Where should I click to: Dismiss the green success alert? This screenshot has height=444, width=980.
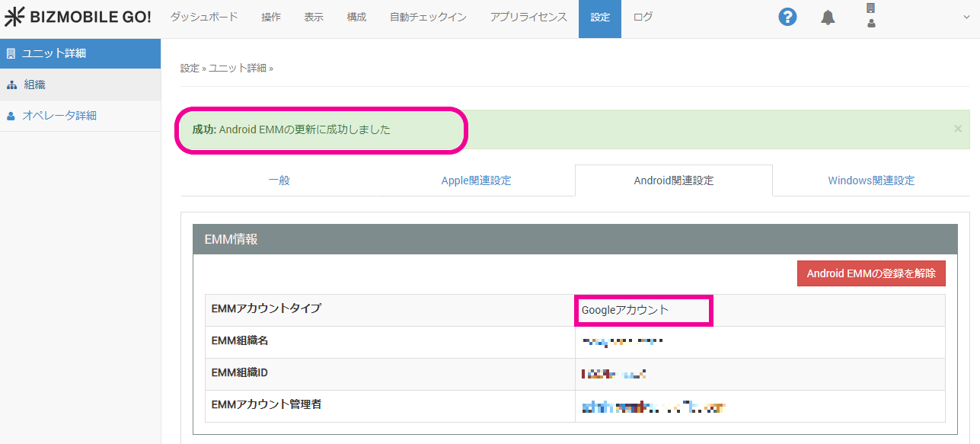[958, 129]
